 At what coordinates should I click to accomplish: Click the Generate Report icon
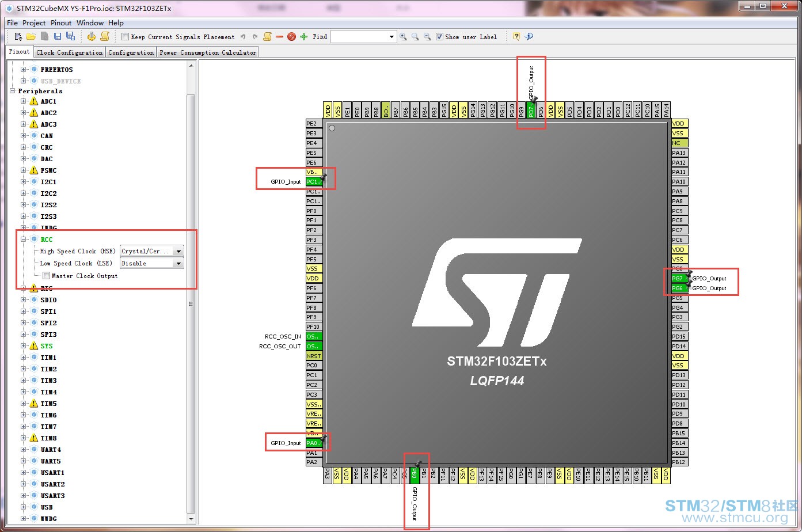pyautogui.click(x=105, y=36)
